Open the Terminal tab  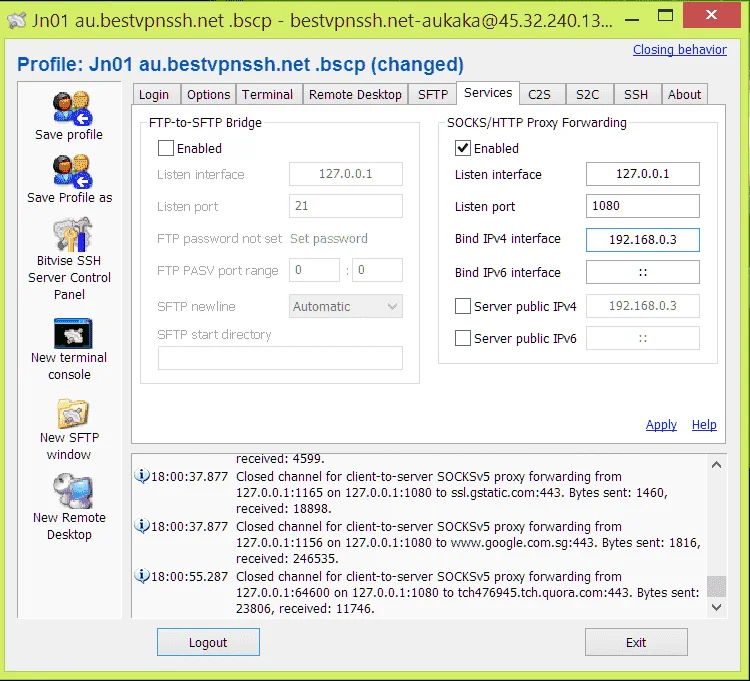[x=267, y=95]
